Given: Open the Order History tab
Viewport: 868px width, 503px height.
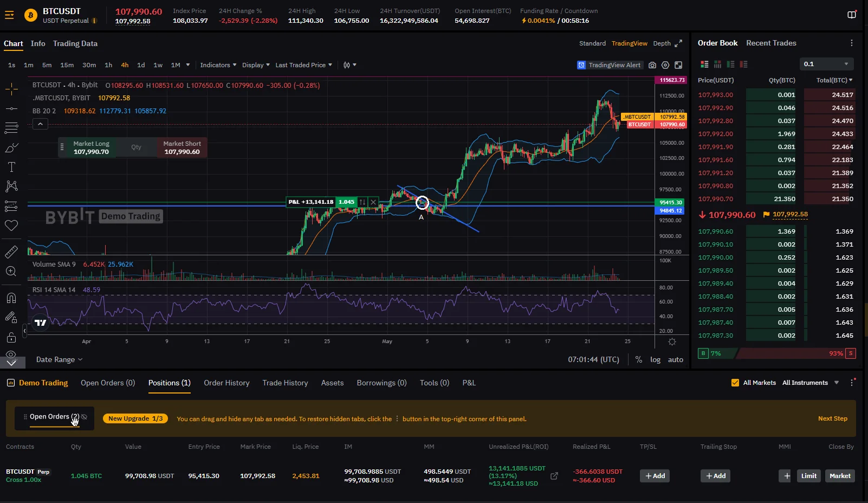Looking at the screenshot, I should click(x=226, y=383).
